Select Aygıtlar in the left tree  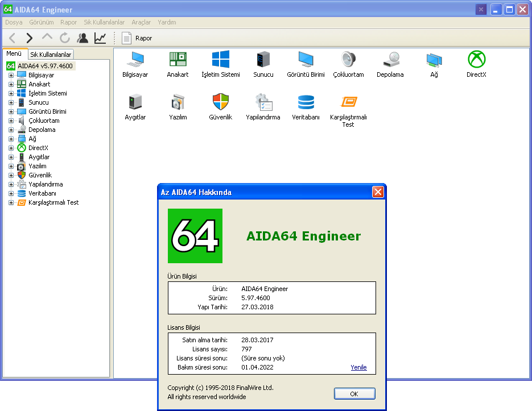39,157
